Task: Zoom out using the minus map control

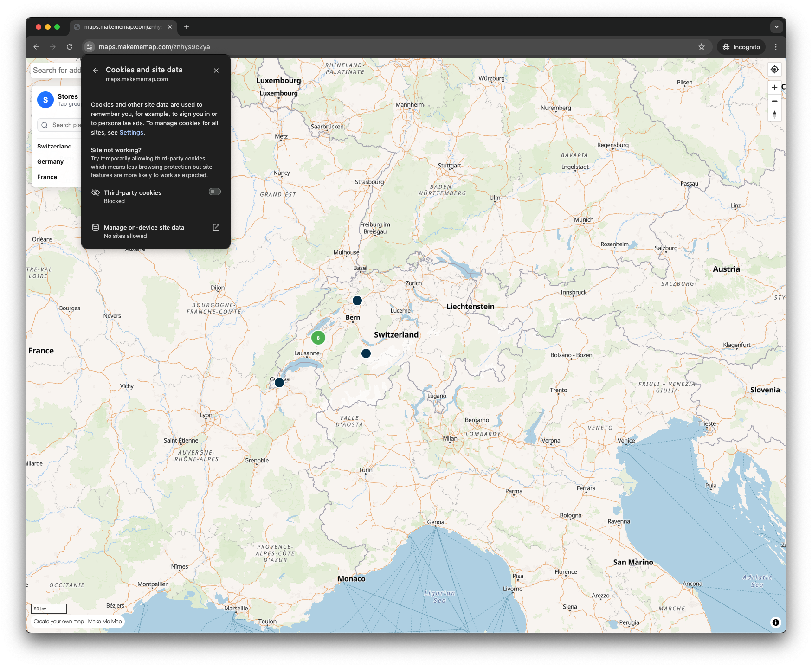Action: pos(774,101)
